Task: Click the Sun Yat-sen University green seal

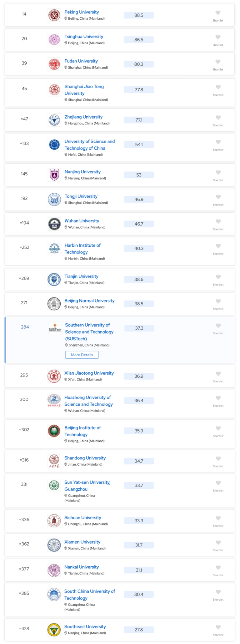Action: point(54,485)
